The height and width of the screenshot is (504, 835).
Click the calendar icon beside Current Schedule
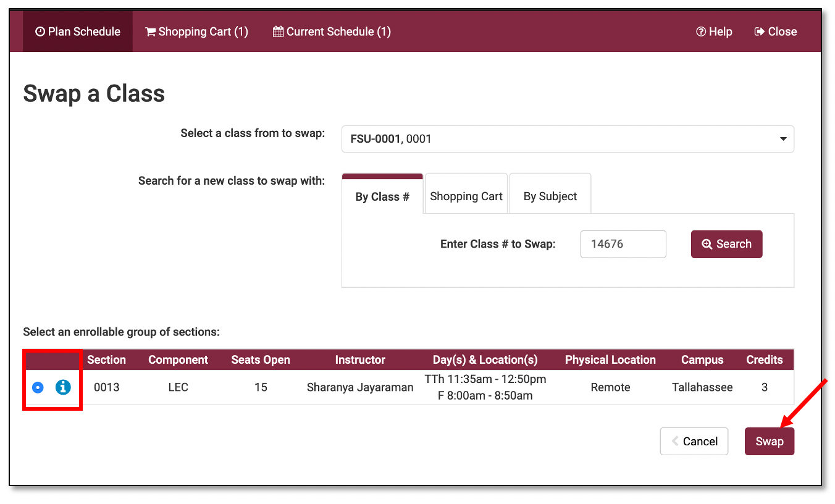pyautogui.click(x=279, y=31)
